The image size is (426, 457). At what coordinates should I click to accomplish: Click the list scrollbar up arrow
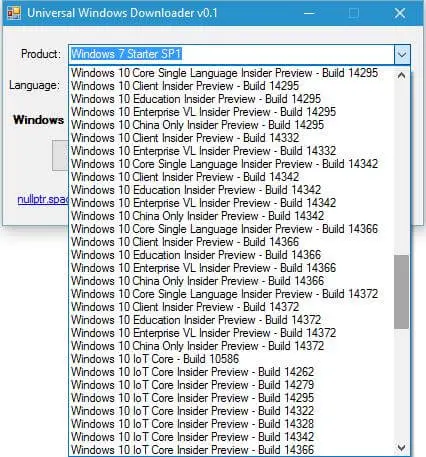point(401,75)
